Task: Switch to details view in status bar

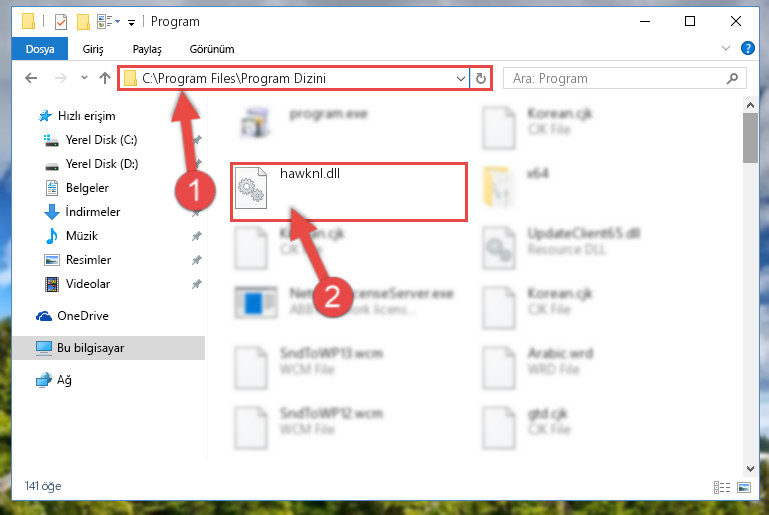Action: tap(722, 487)
